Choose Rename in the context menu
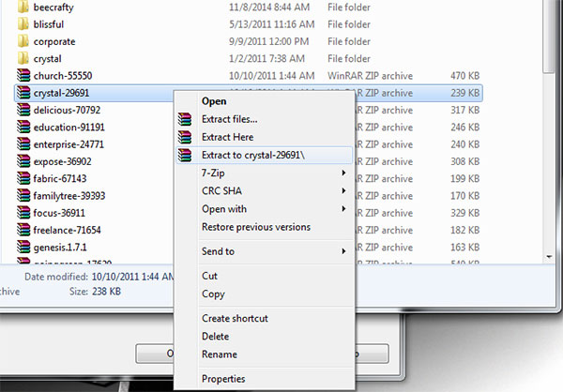 (x=265, y=354)
